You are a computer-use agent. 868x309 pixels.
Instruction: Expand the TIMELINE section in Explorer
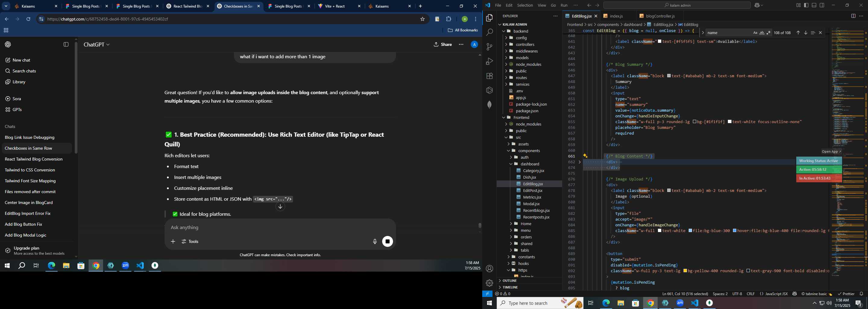[510, 287]
